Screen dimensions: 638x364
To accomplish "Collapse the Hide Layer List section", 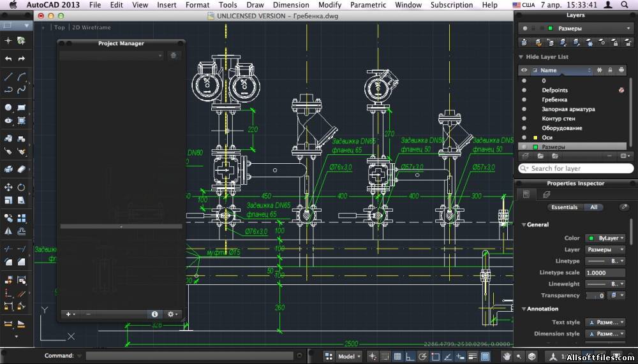I will [521, 57].
